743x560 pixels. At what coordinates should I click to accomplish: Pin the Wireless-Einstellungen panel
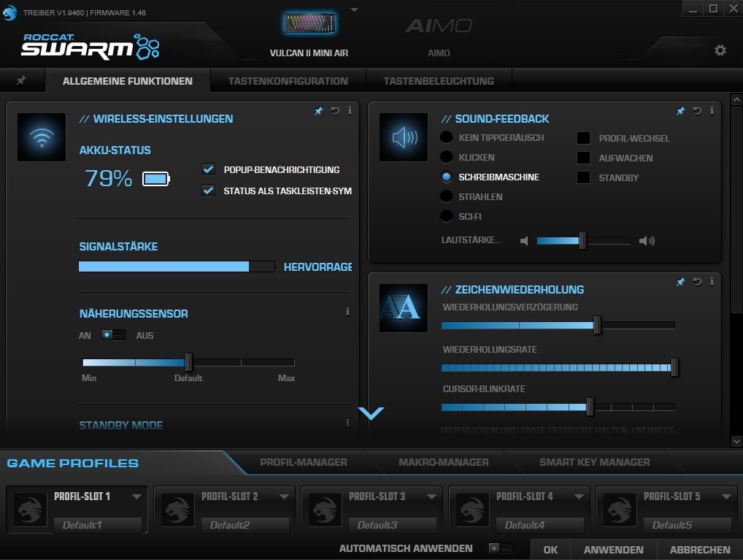pos(318,111)
